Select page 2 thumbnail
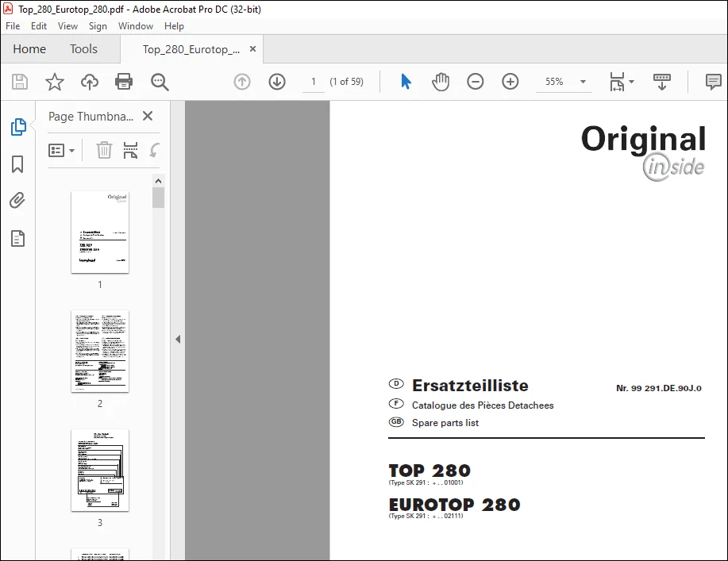This screenshot has width=728, height=561. tap(100, 352)
